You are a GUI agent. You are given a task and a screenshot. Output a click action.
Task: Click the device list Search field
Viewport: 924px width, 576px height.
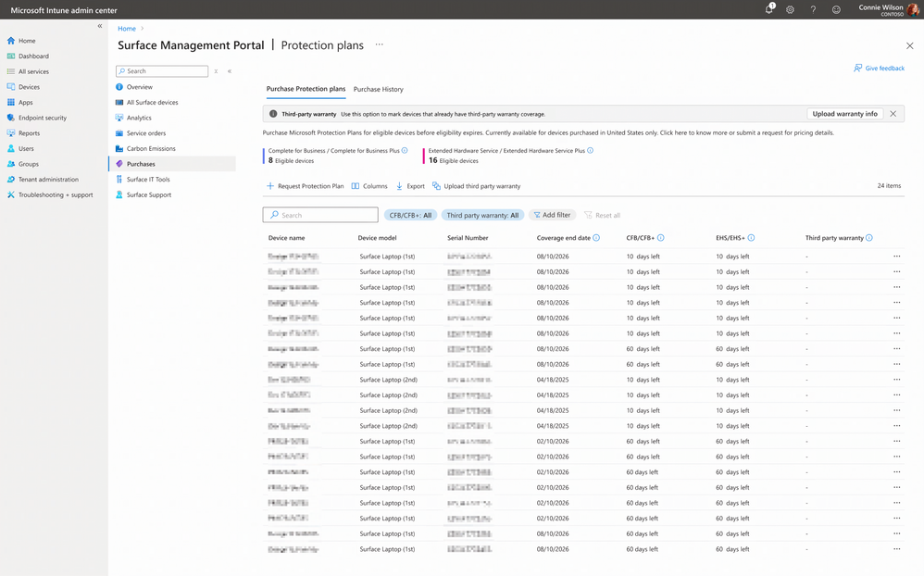coord(320,215)
